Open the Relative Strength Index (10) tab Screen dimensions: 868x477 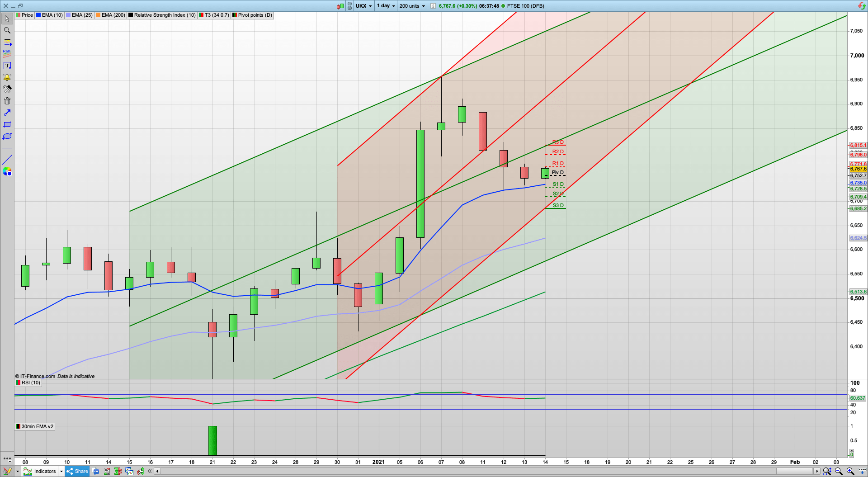(x=162, y=15)
